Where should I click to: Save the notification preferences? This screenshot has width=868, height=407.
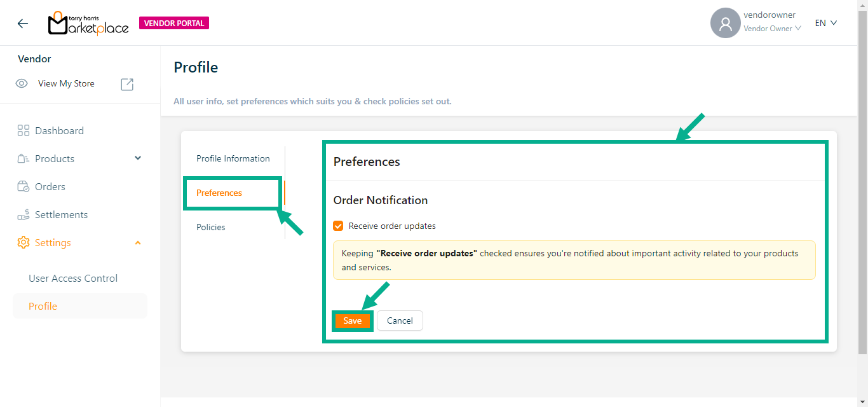point(352,321)
